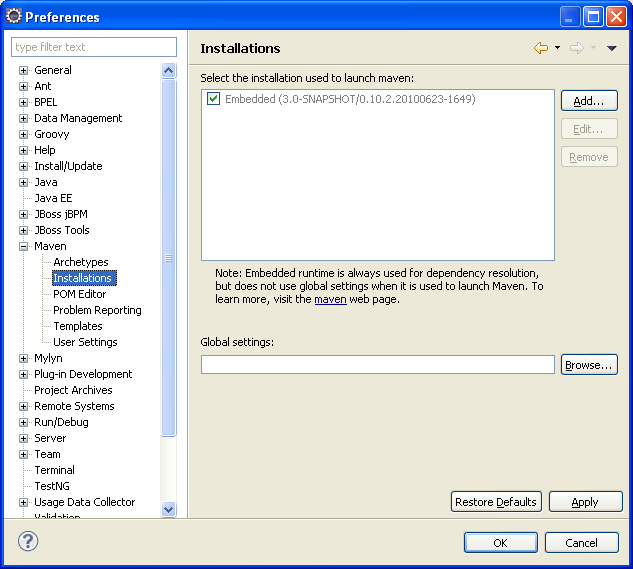Click the type filter text field
The height and width of the screenshot is (569, 633).
94,47
